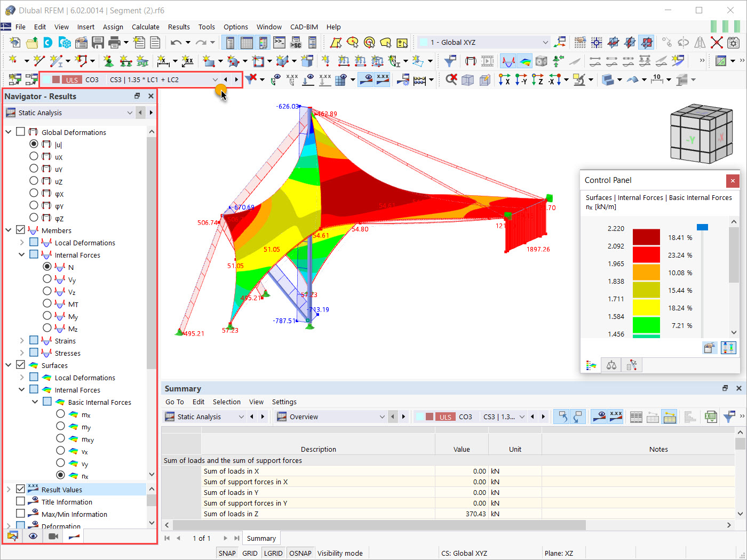This screenshot has height=560, width=747.
Task: Uncheck the Members checkbox
Action: coord(21,230)
